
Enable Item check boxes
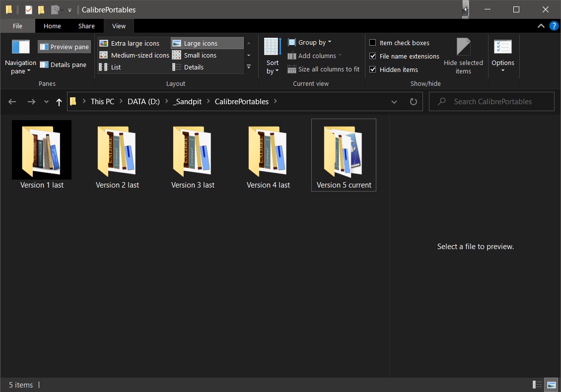pos(372,43)
